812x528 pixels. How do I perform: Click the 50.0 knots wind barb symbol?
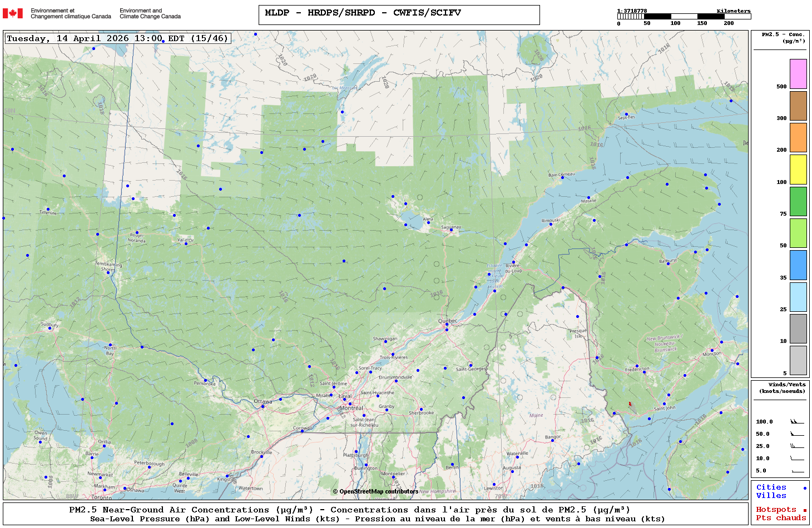(x=797, y=434)
